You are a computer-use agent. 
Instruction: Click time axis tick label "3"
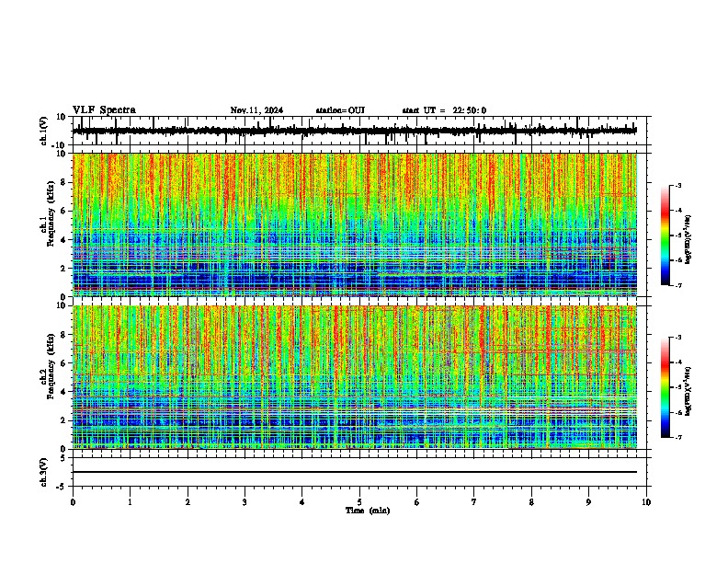pyautogui.click(x=245, y=502)
